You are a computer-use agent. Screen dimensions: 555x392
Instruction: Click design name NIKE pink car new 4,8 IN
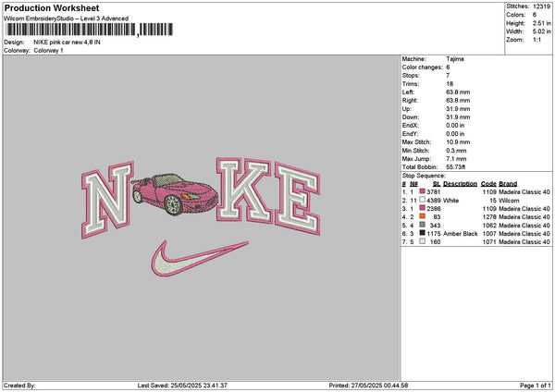pos(67,43)
